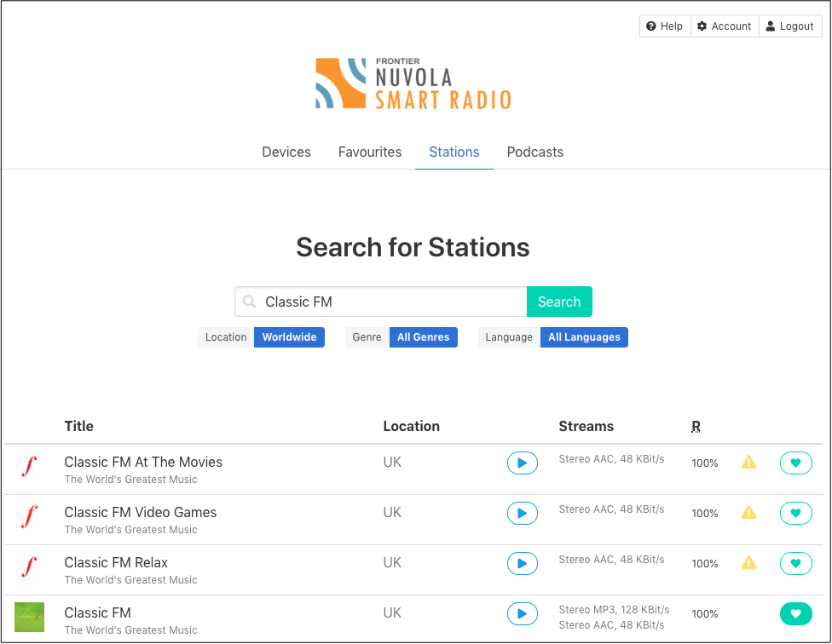The image size is (832, 644).
Task: Open Classic FM Video Games title
Action: click(x=141, y=513)
